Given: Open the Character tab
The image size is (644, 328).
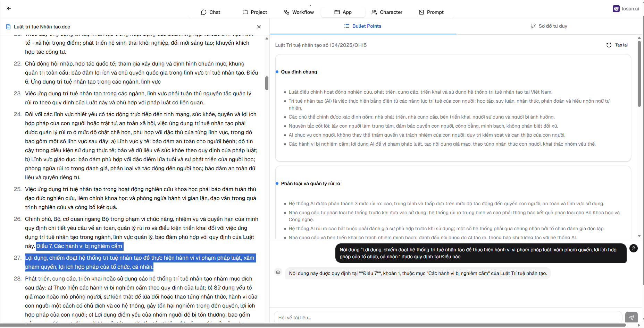Looking at the screenshot, I should coord(387,12).
